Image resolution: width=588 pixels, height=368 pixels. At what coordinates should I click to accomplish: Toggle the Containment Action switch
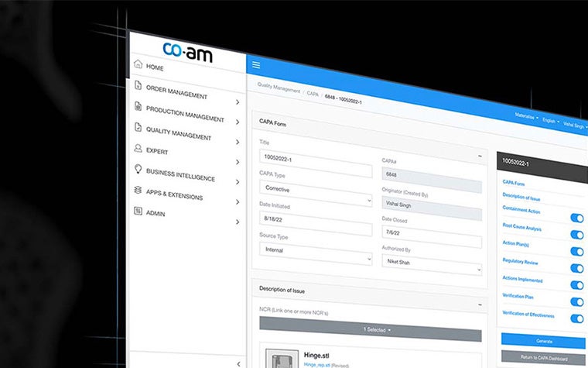click(x=576, y=218)
